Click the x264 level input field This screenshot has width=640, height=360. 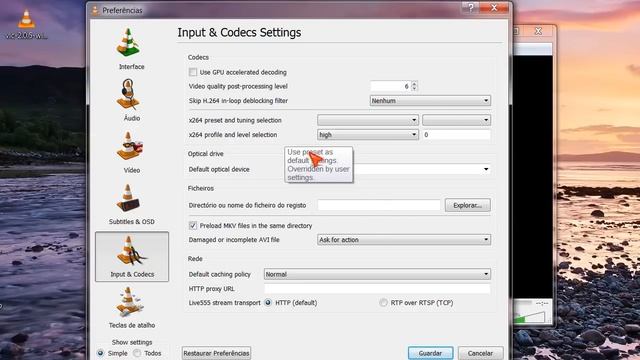[x=456, y=135]
